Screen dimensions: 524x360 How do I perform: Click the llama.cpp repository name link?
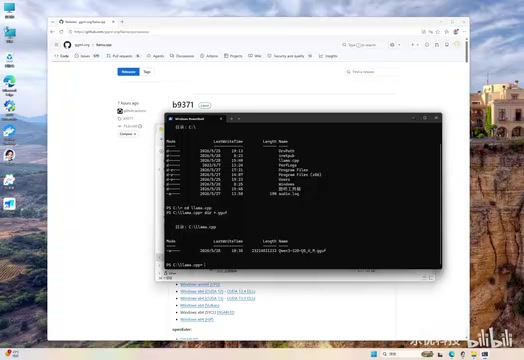pos(104,45)
